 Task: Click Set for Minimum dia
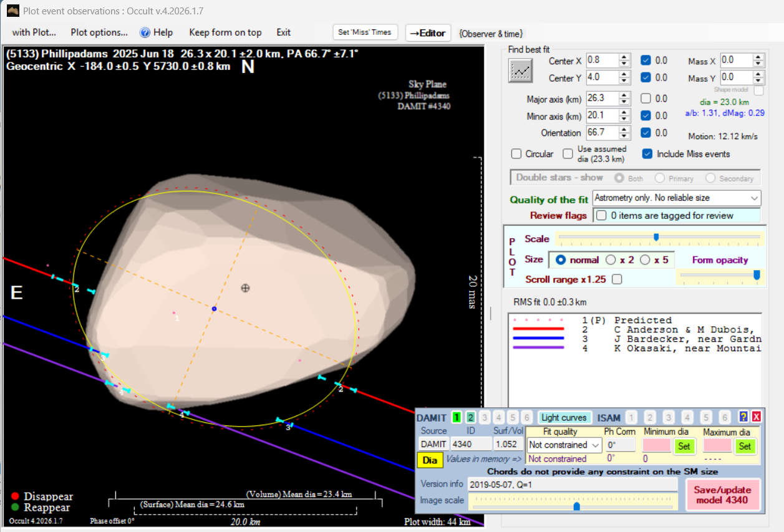pyautogui.click(x=684, y=445)
